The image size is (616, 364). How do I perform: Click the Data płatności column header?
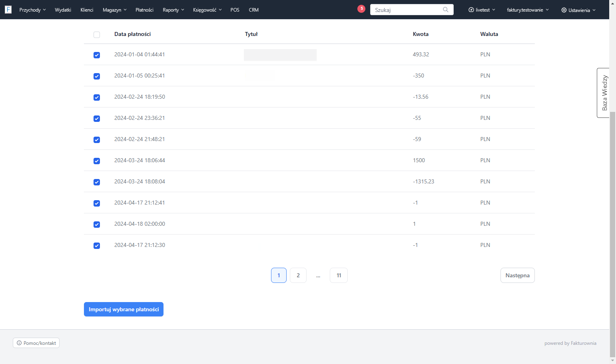[132, 34]
